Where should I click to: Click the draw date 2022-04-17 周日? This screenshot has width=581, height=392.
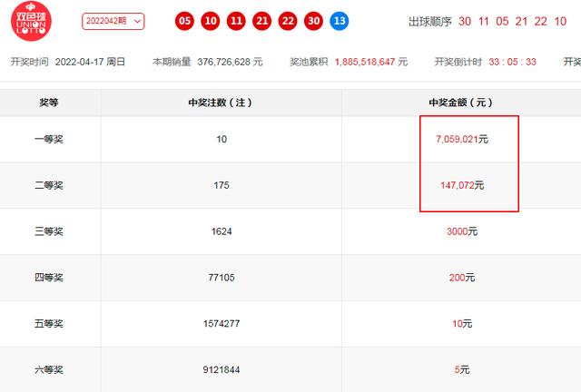(x=90, y=62)
